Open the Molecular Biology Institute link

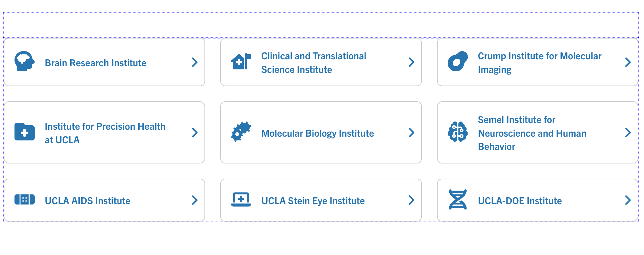[x=318, y=133]
